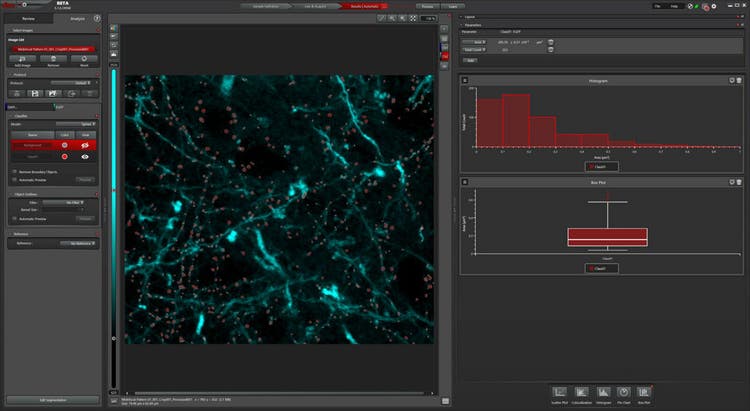Change the Background class color swatch
This screenshot has width=750, height=411.
click(65, 145)
